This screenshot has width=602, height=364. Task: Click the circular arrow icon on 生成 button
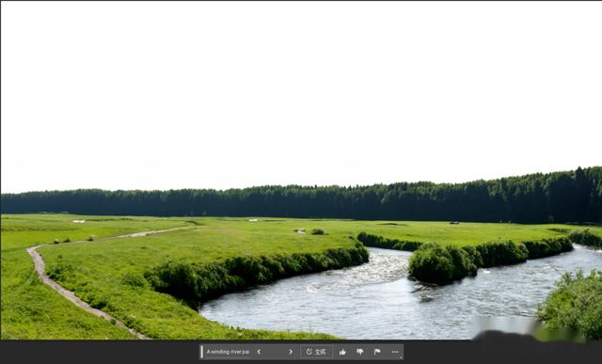coord(309,352)
